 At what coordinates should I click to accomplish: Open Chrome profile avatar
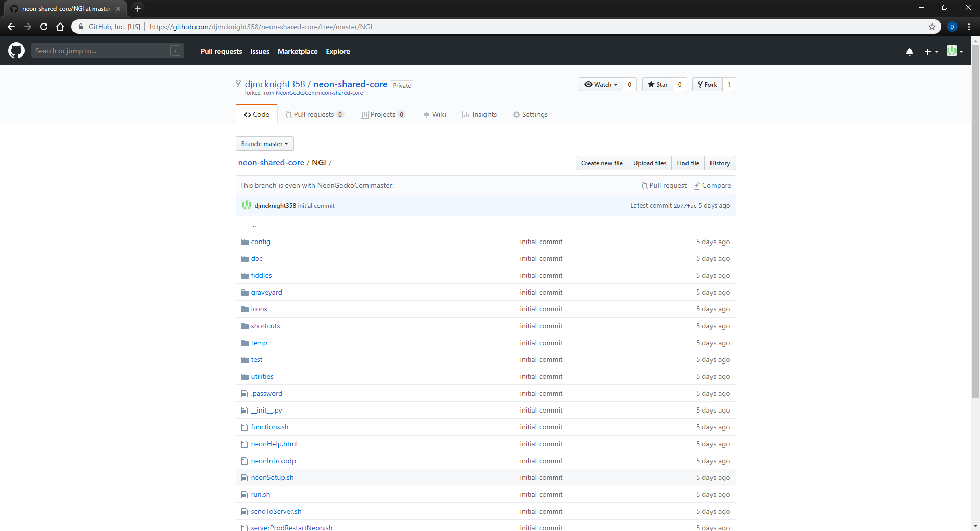pos(952,27)
